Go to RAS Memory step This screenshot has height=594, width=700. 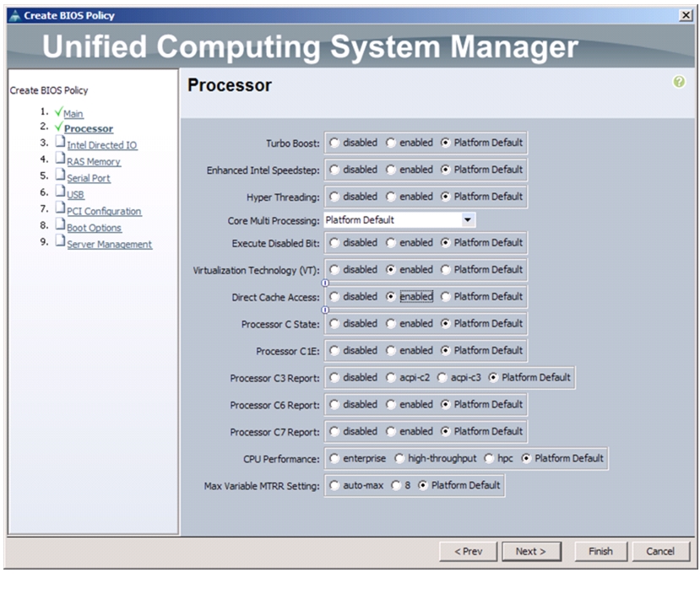click(x=94, y=162)
